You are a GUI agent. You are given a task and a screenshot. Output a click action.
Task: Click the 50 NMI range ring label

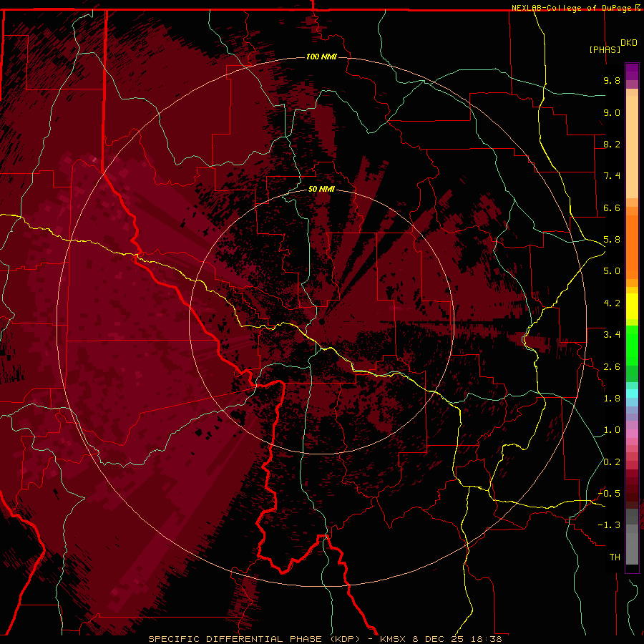click(321, 189)
